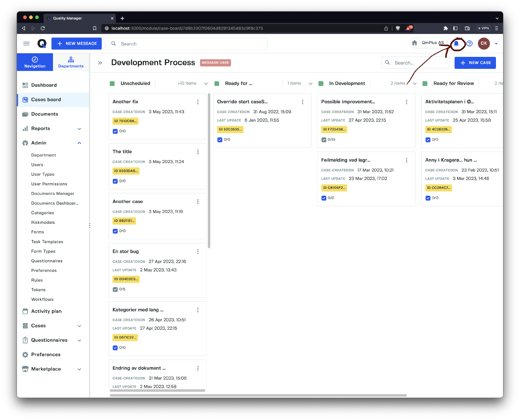Click the hamburger menu icon
520x420 pixels.
pos(27,44)
